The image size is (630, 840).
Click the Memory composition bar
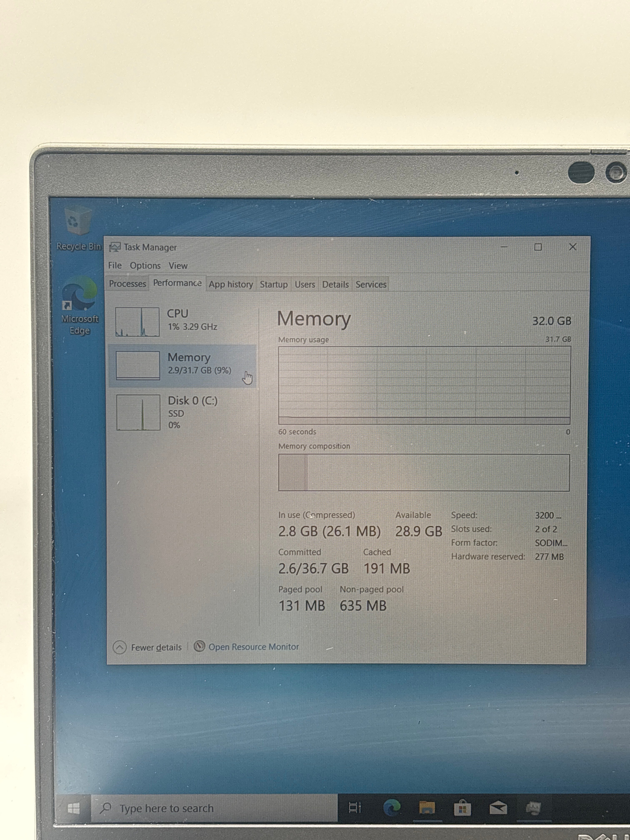424,473
